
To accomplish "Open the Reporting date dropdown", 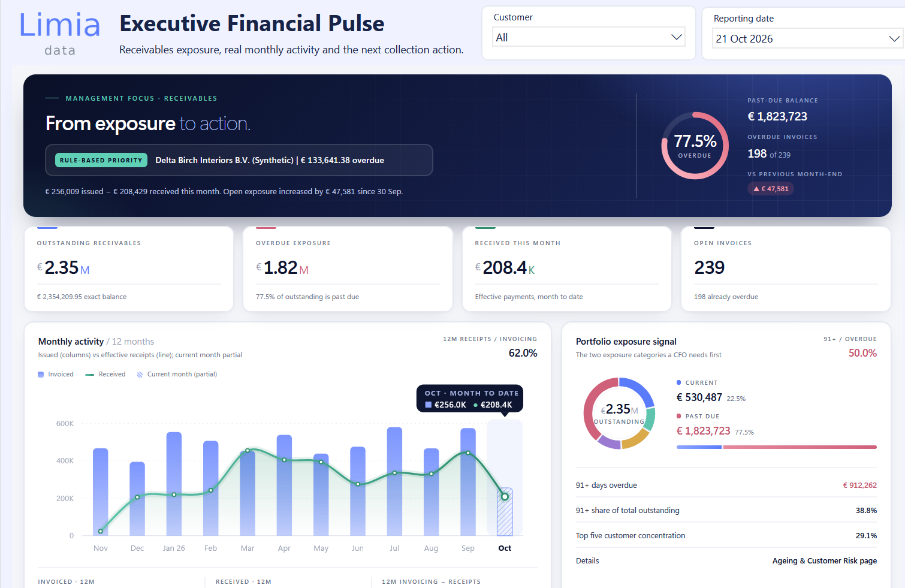I will click(808, 38).
